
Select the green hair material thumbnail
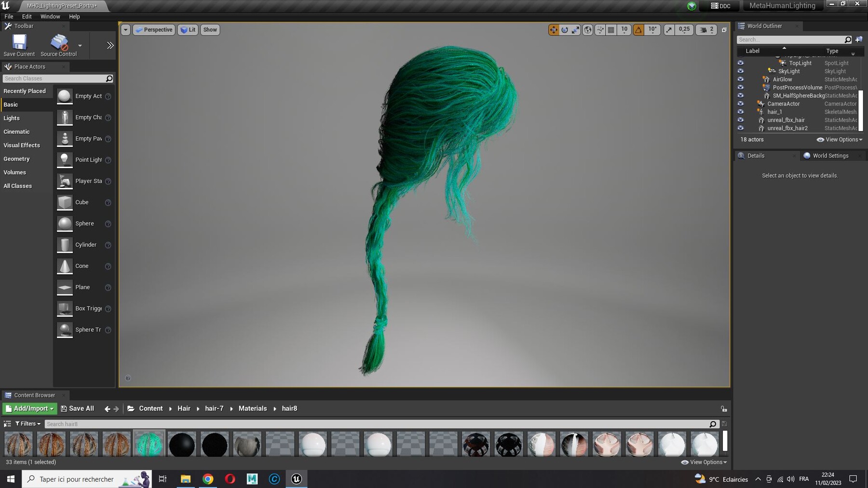(x=149, y=444)
